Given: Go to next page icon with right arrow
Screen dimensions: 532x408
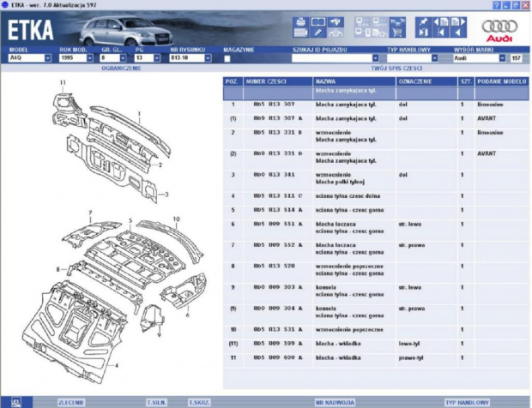Looking at the screenshot, I should 458,22.
